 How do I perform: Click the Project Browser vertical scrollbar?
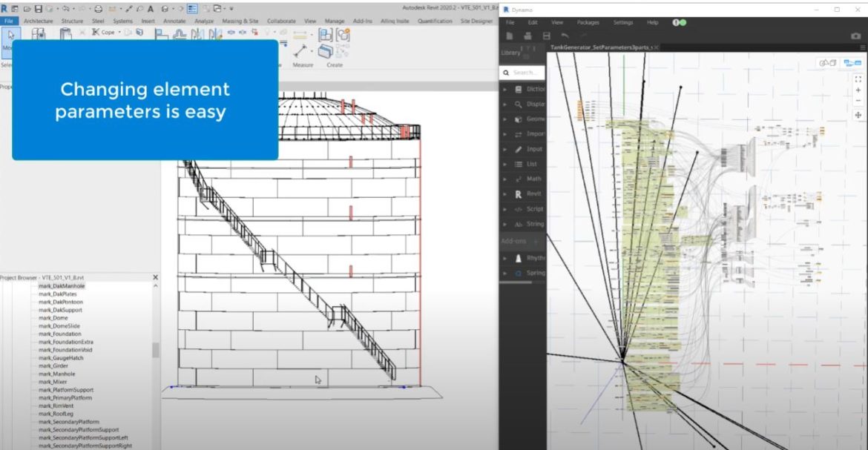[x=155, y=350]
